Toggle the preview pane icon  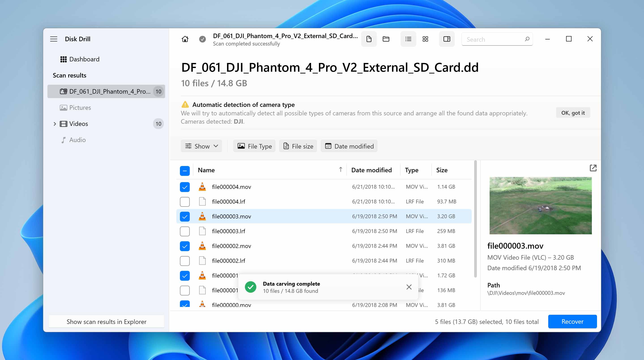click(x=447, y=39)
